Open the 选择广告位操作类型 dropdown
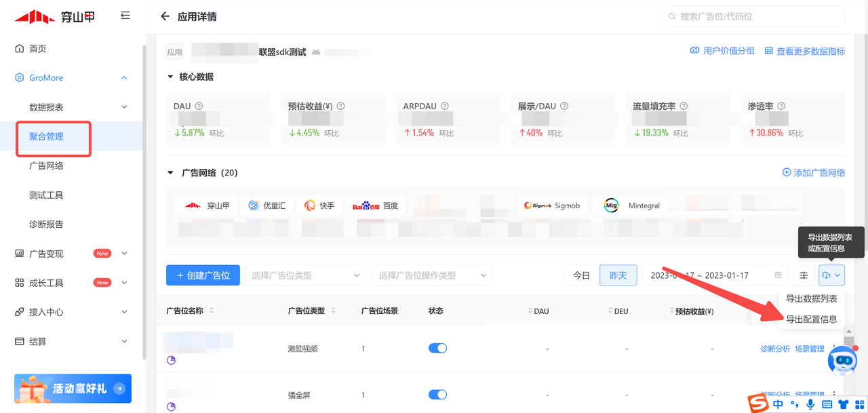Viewport: 868px width, 413px height. tap(431, 275)
